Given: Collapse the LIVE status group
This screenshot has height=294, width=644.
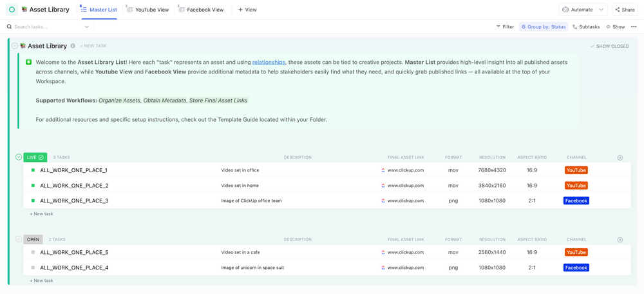Looking at the screenshot, I should coord(19,157).
